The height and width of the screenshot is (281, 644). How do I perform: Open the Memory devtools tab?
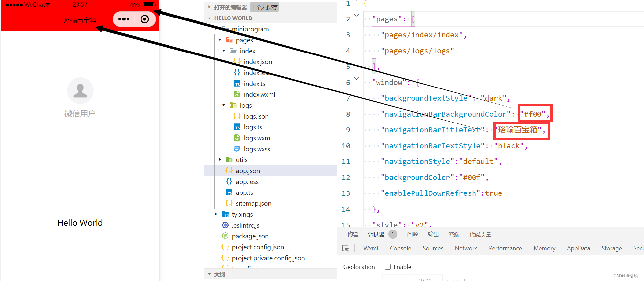(544, 248)
